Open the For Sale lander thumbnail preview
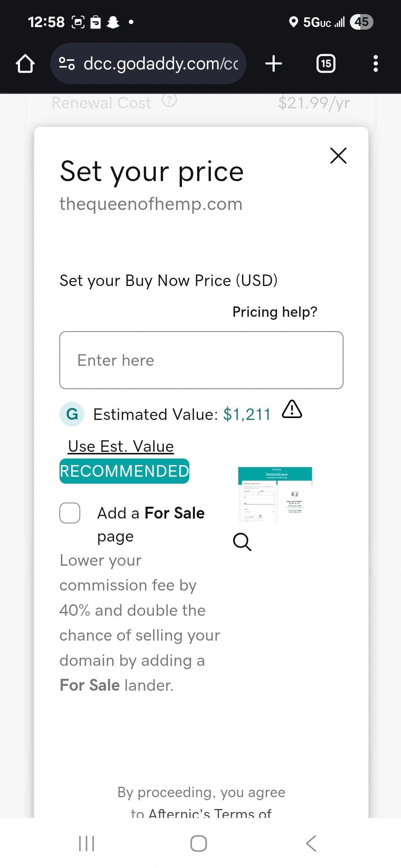The height and width of the screenshot is (868, 401). click(x=275, y=494)
